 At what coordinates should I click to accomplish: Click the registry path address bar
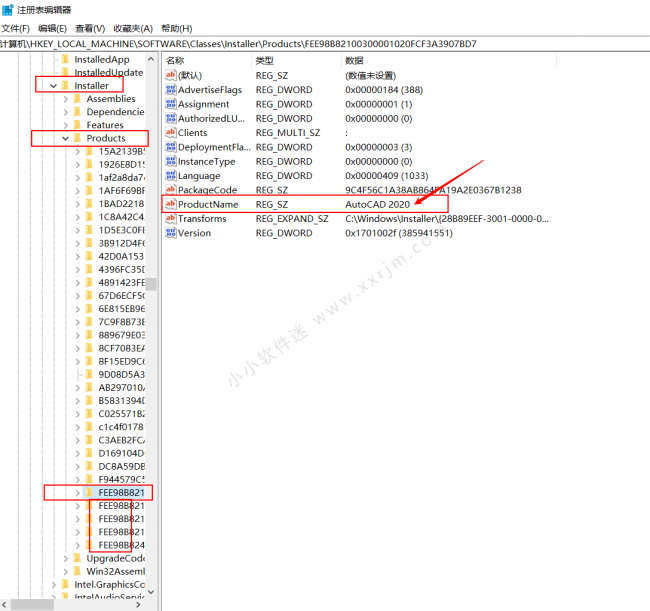325,44
